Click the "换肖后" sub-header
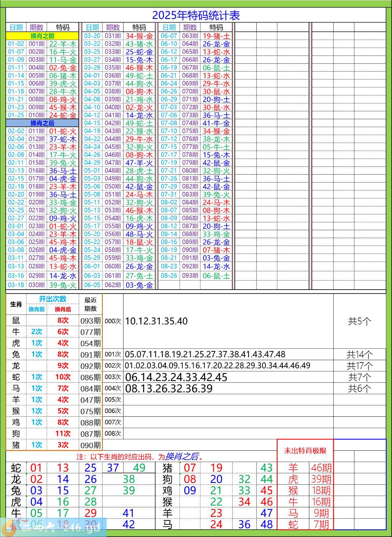 [x=63, y=309]
